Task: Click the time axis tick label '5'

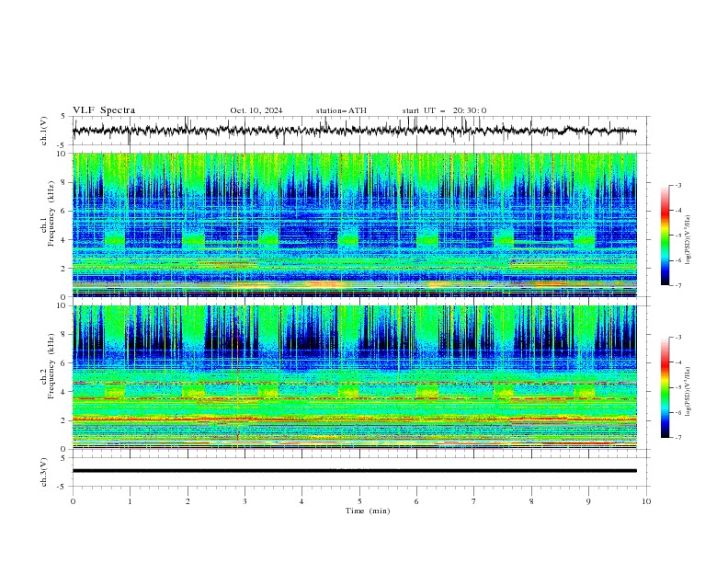Action: [x=359, y=501]
